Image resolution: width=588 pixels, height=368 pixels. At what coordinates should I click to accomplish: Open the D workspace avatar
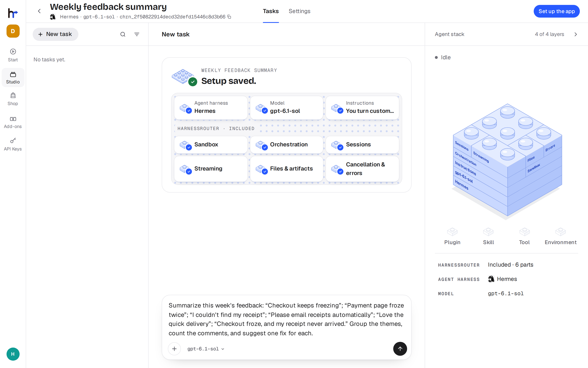pyautogui.click(x=13, y=31)
